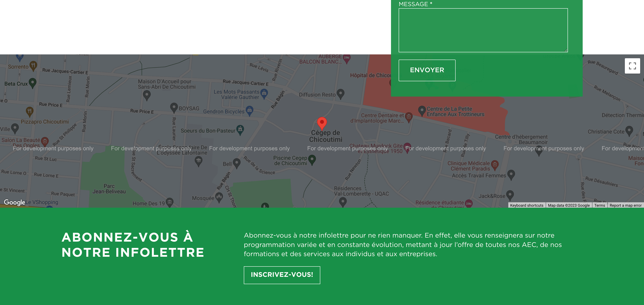Click the Bell location pin
The width and height of the screenshot is (644, 305).
click(237, 164)
